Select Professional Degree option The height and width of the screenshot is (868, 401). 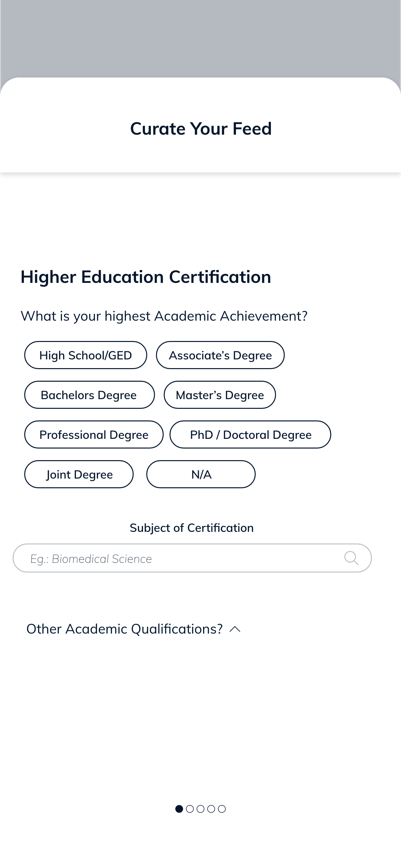[x=94, y=435]
